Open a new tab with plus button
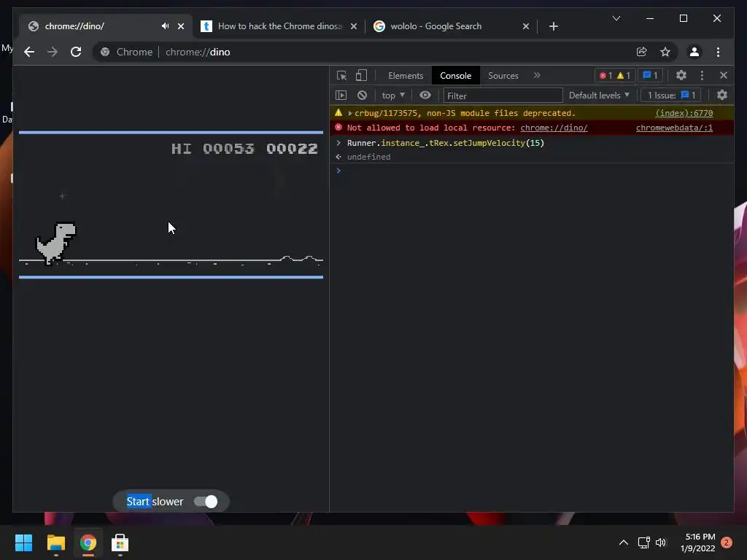The height and width of the screenshot is (560, 747). (553, 26)
